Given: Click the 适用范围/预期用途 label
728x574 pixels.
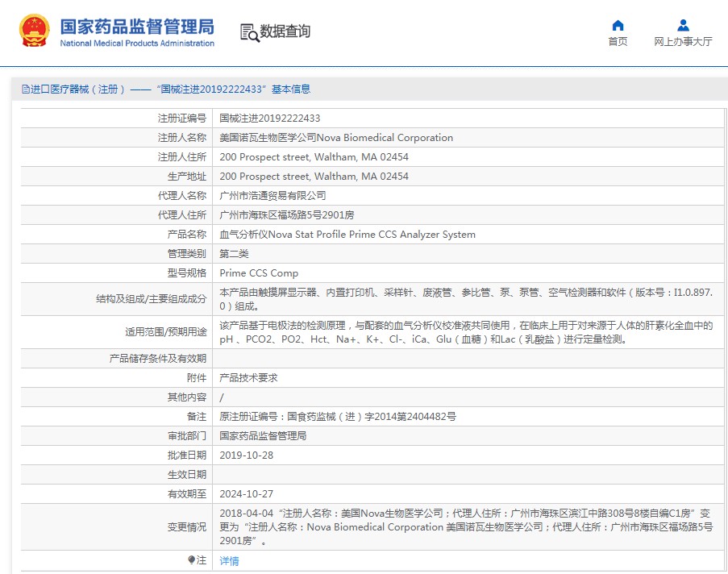Looking at the screenshot, I should click(166, 332).
